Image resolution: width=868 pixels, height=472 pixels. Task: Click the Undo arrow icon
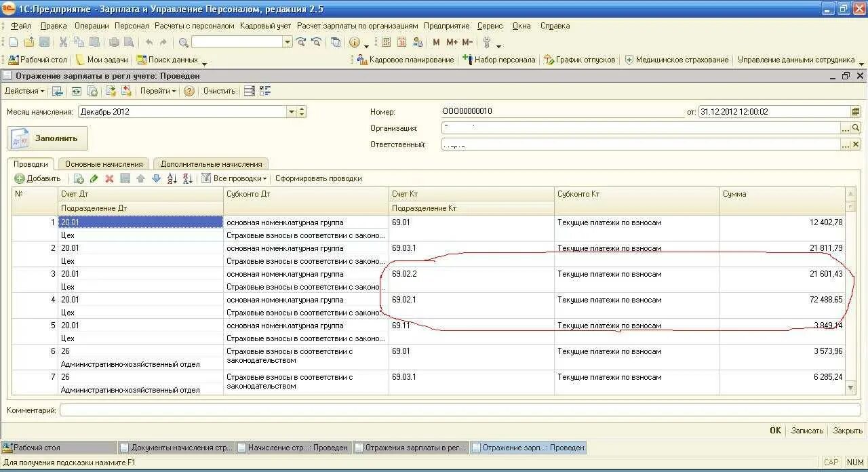click(150, 42)
